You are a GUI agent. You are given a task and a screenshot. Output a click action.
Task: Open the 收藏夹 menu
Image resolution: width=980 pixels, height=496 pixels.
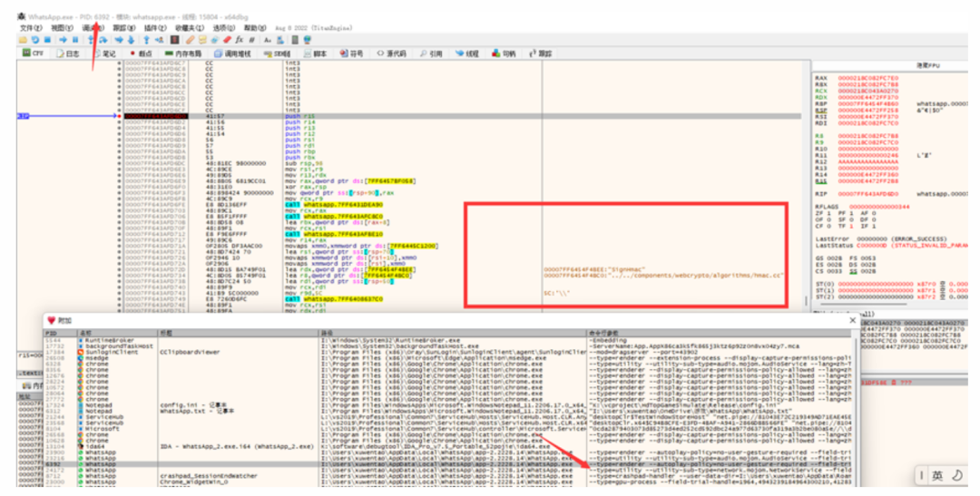[x=189, y=28]
